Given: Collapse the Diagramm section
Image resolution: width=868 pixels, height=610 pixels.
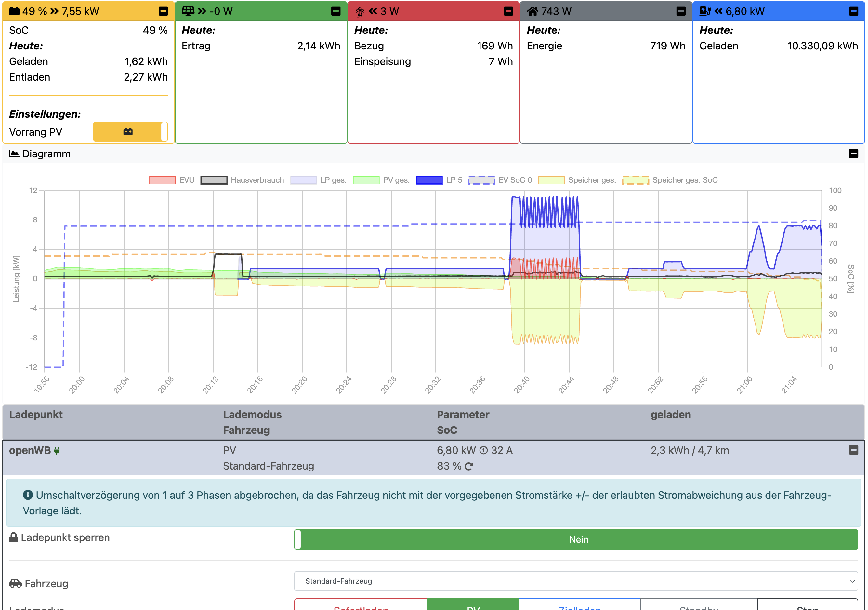Looking at the screenshot, I should click(853, 153).
